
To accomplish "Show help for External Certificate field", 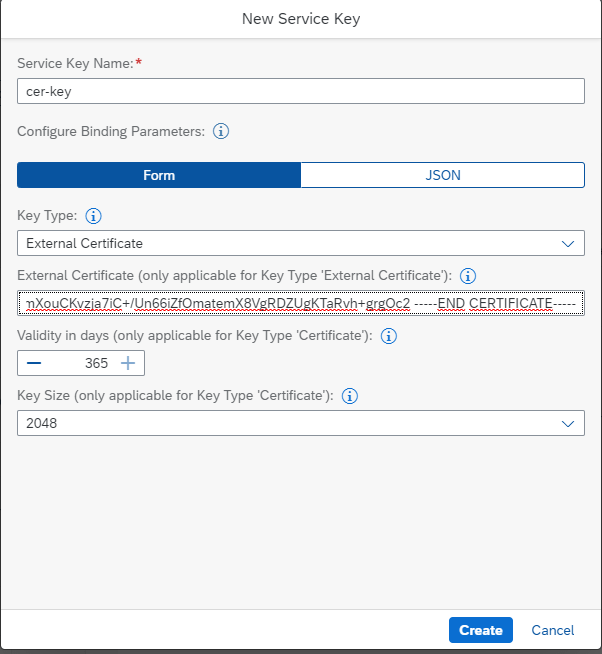I will [x=468, y=275].
